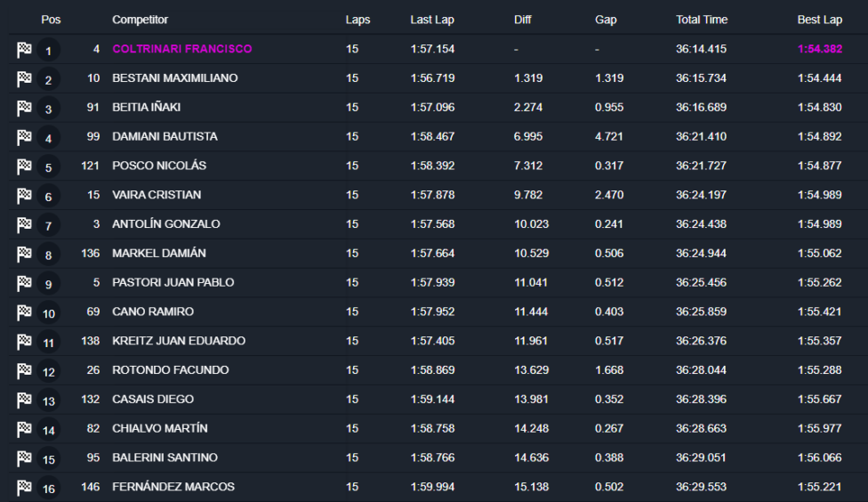Select ANTOLÍN GONZALO total time 36:24.438
The image size is (868, 502).
pyautogui.click(x=701, y=224)
